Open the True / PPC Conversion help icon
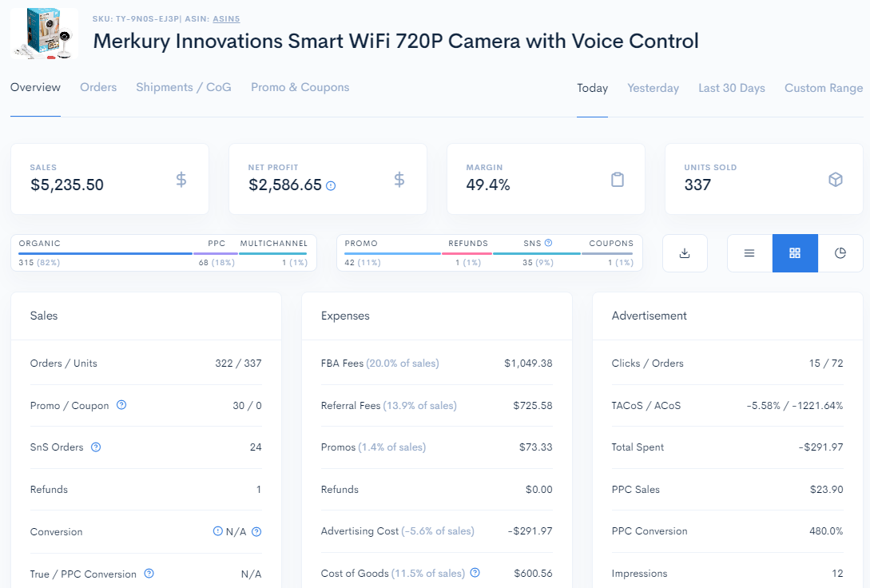Image resolution: width=870 pixels, height=588 pixels. pos(149,574)
